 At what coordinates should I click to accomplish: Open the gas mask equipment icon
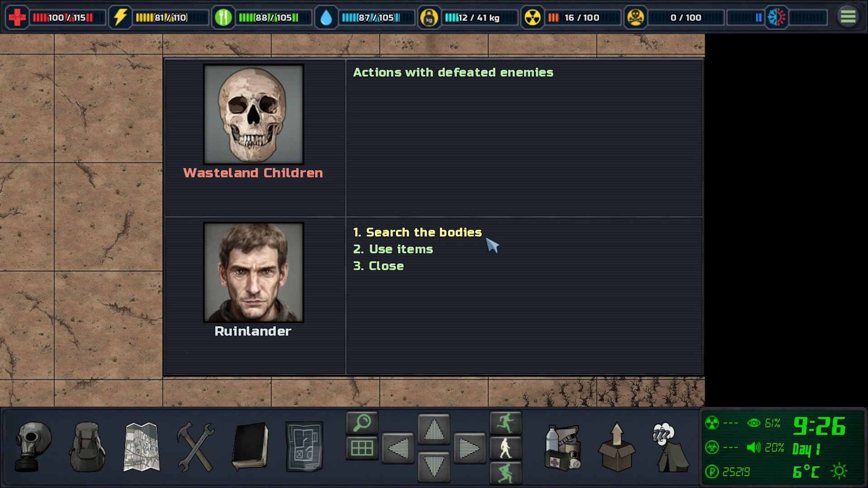(33, 447)
